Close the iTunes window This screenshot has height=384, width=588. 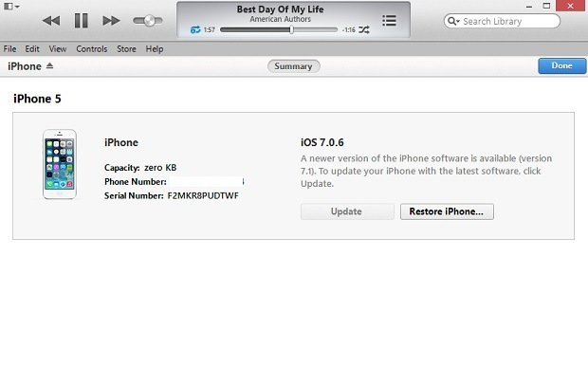571,6
